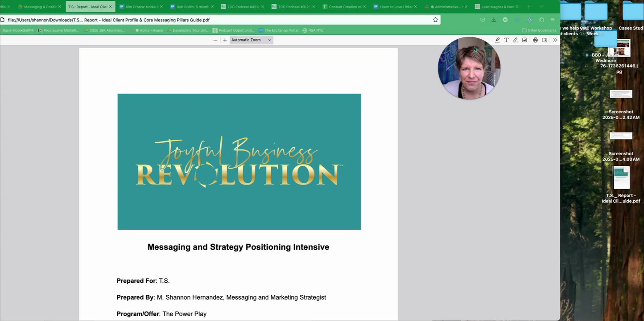Image resolution: width=644 pixels, height=321 pixels.
Task: Switch to Learn to Love LinkedIn tab
Action: coord(395,7)
